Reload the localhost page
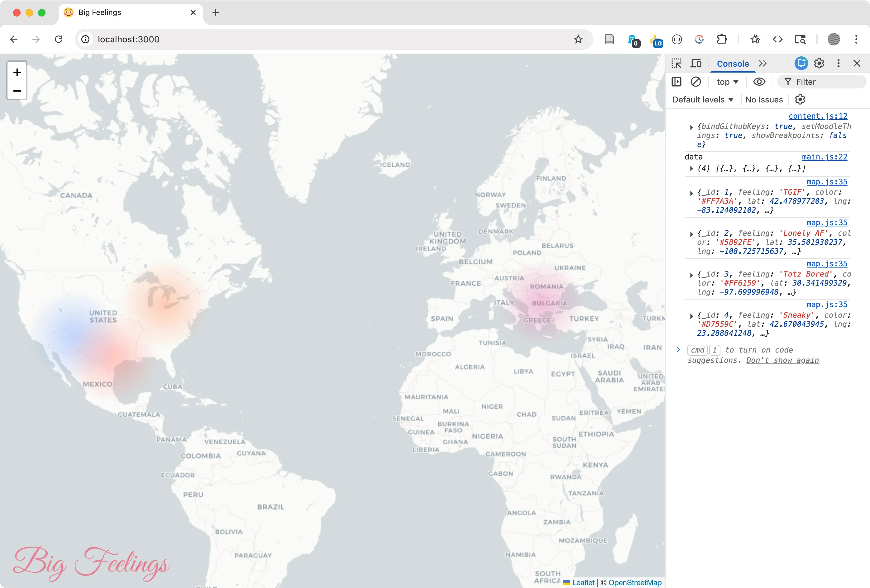 [x=59, y=39]
